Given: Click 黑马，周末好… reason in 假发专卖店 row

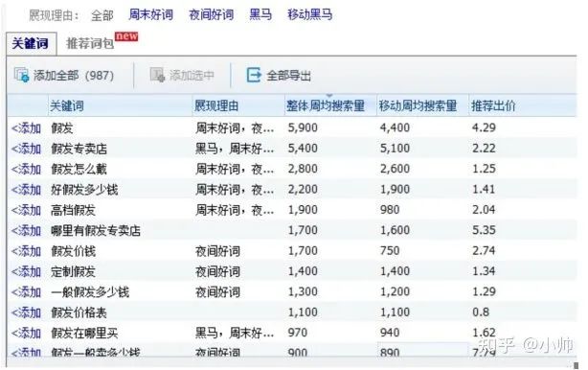Looking at the screenshot, I should pyautogui.click(x=235, y=149).
